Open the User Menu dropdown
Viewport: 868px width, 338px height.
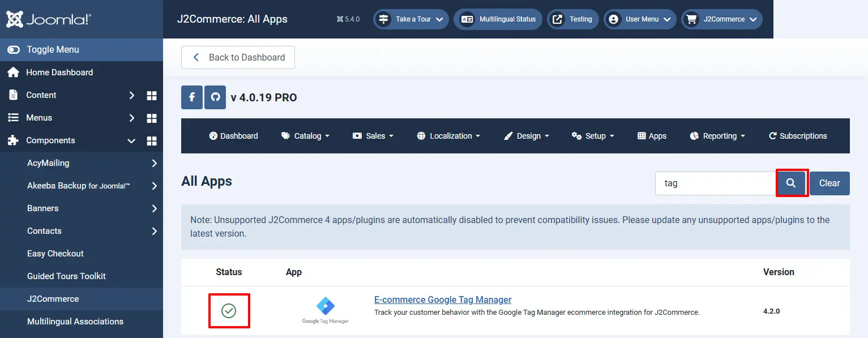[x=640, y=19]
